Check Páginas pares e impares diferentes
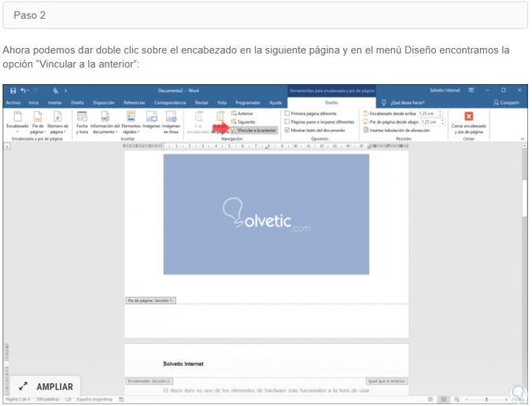The image size is (532, 406). click(287, 122)
